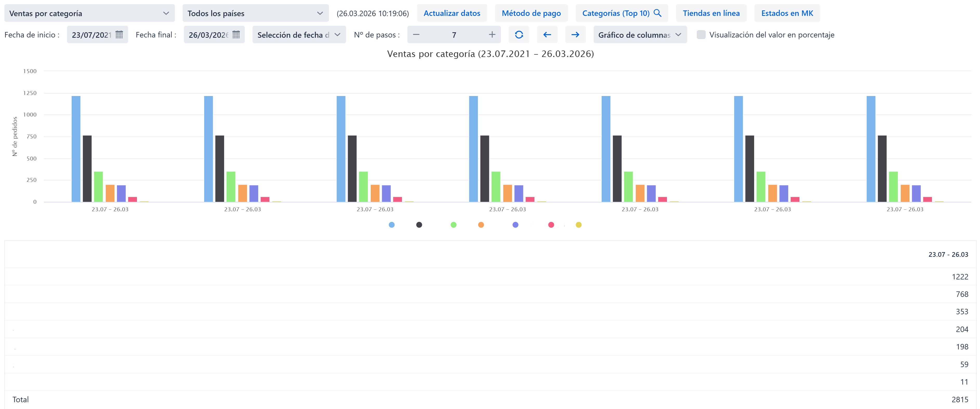Open the Selección de fecha dropdown
The image size is (980, 409).
299,35
